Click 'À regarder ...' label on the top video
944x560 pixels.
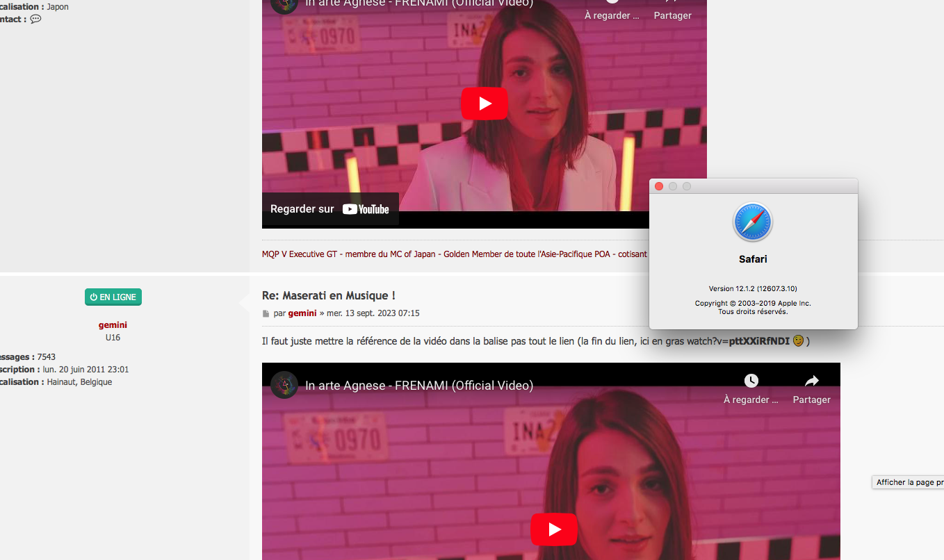(x=612, y=15)
